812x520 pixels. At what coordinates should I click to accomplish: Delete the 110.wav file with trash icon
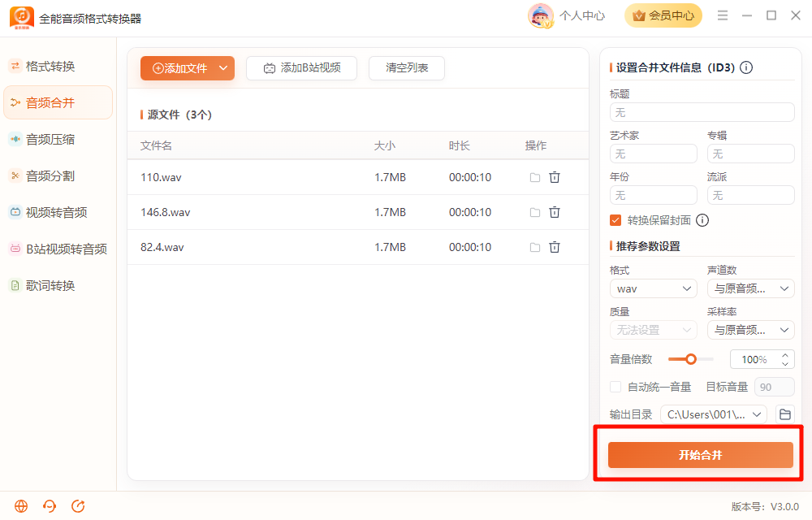[554, 177]
